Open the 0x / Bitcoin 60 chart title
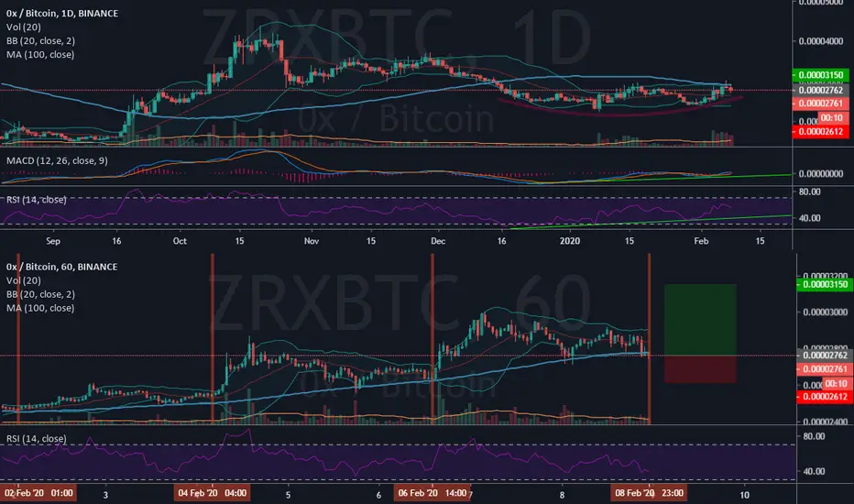 coord(62,267)
